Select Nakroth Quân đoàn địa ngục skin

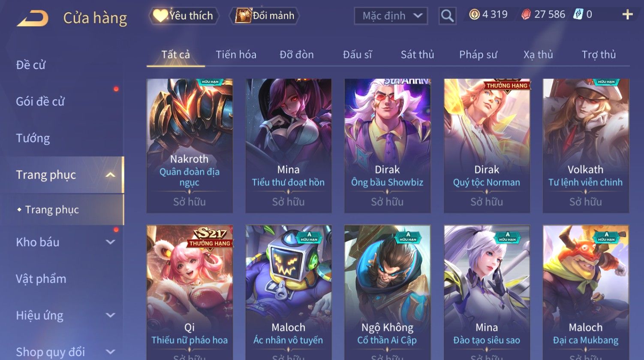coord(190,146)
